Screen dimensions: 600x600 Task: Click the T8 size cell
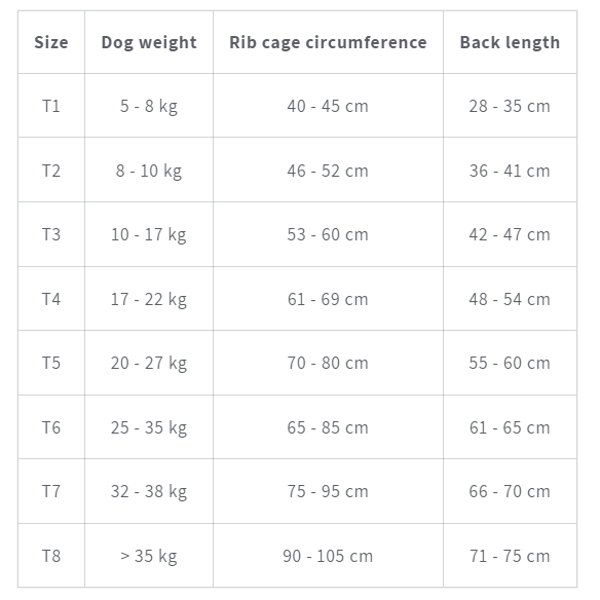(x=51, y=556)
